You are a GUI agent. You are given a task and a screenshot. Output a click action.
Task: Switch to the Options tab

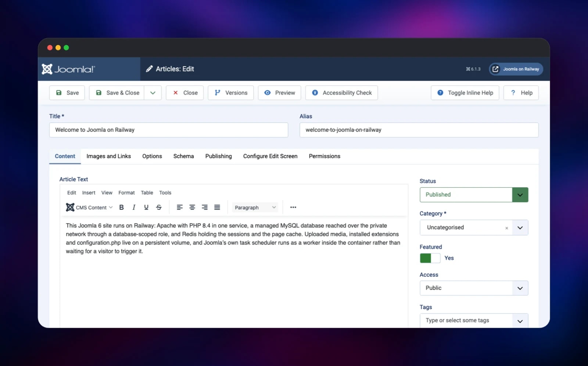[152, 156]
